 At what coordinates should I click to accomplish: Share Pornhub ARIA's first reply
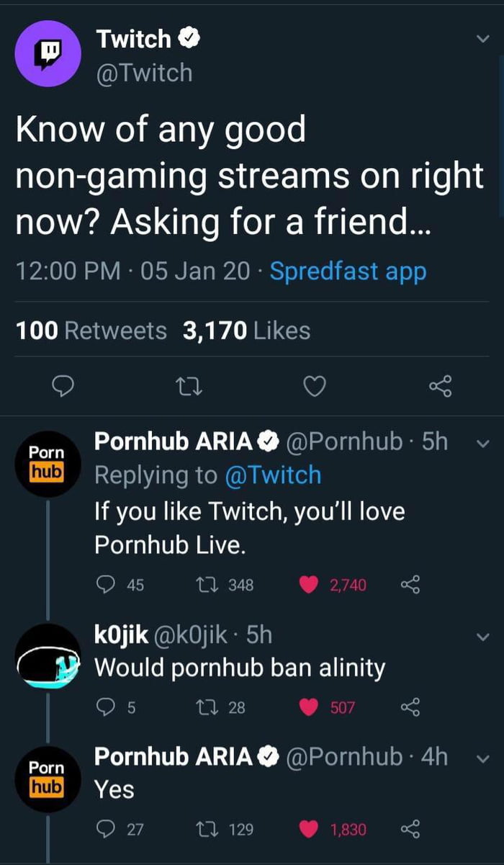pyautogui.click(x=410, y=585)
